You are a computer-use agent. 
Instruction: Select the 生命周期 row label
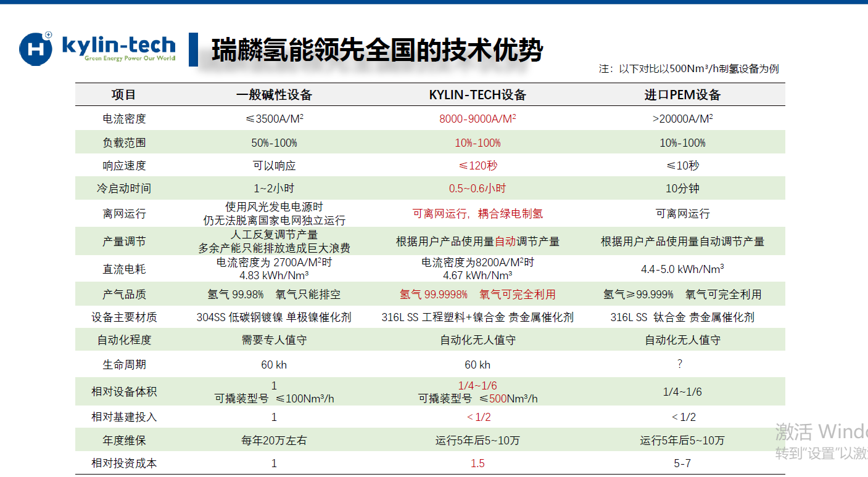(124, 364)
